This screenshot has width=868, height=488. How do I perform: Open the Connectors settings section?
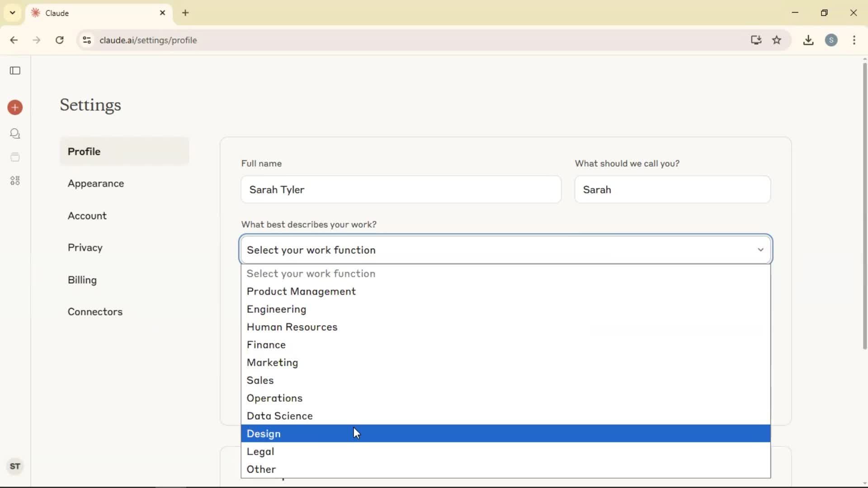coord(124,312)
